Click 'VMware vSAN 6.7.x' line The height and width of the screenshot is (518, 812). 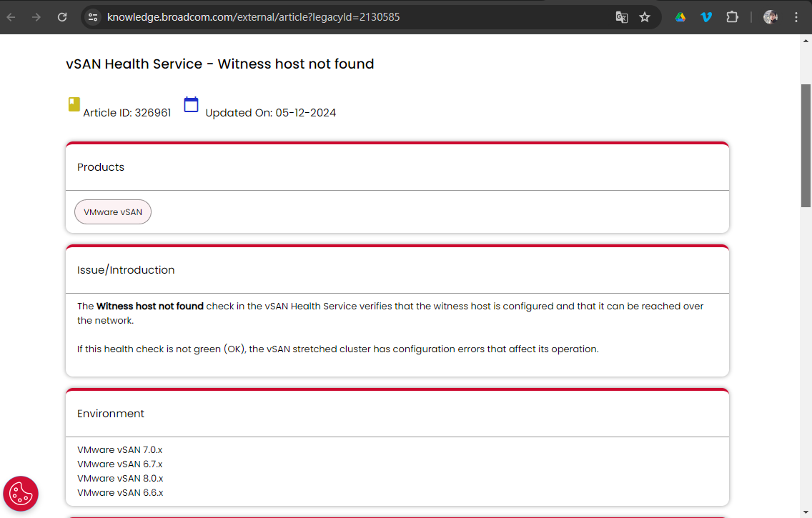click(119, 464)
